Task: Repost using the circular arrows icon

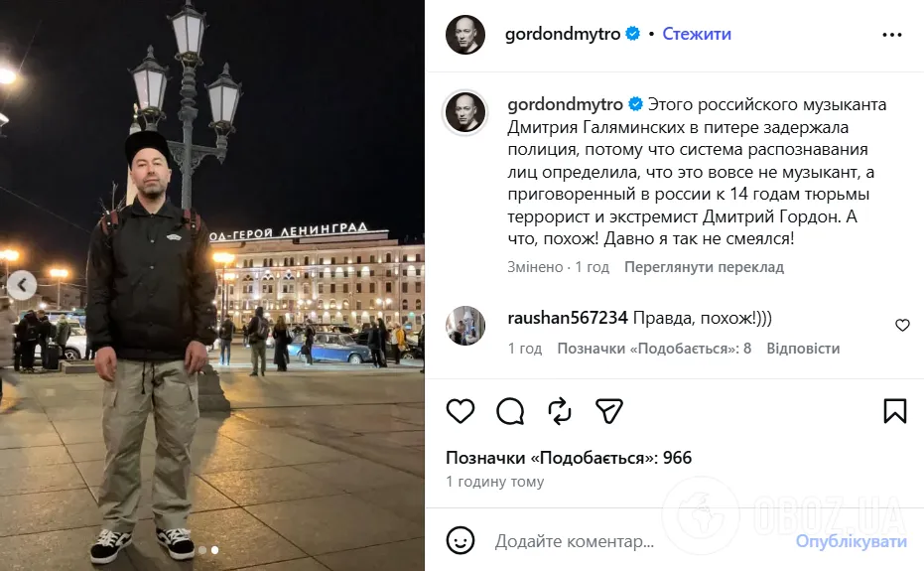Action: (560, 411)
